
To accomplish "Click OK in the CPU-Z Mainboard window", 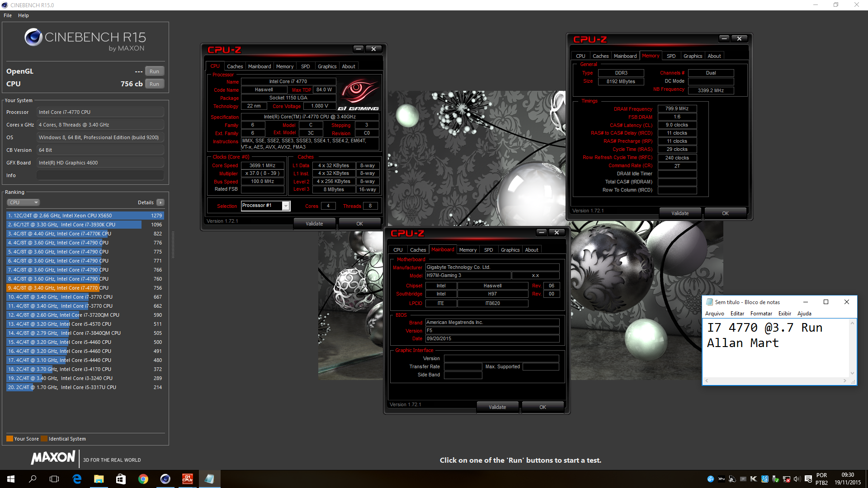I will (542, 407).
